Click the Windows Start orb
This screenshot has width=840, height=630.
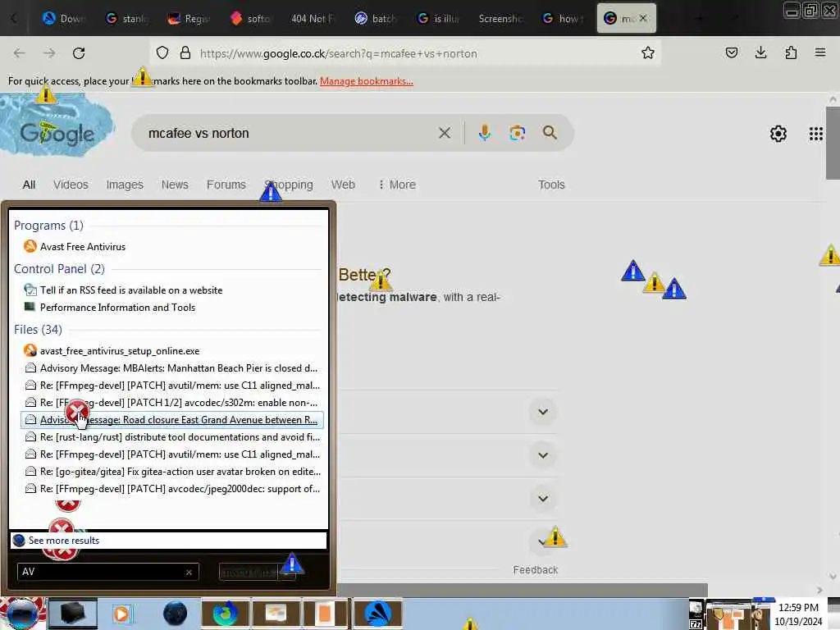click(x=21, y=614)
